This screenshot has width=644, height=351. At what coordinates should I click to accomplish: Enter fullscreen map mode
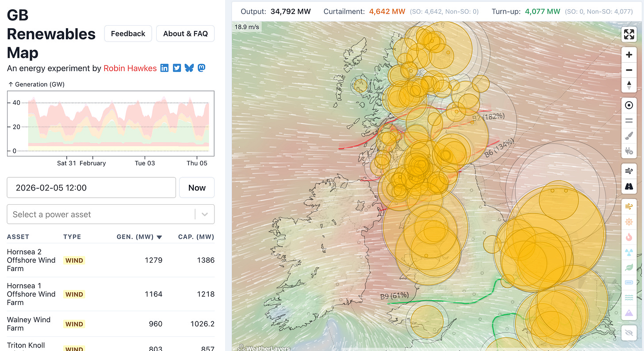(x=629, y=34)
